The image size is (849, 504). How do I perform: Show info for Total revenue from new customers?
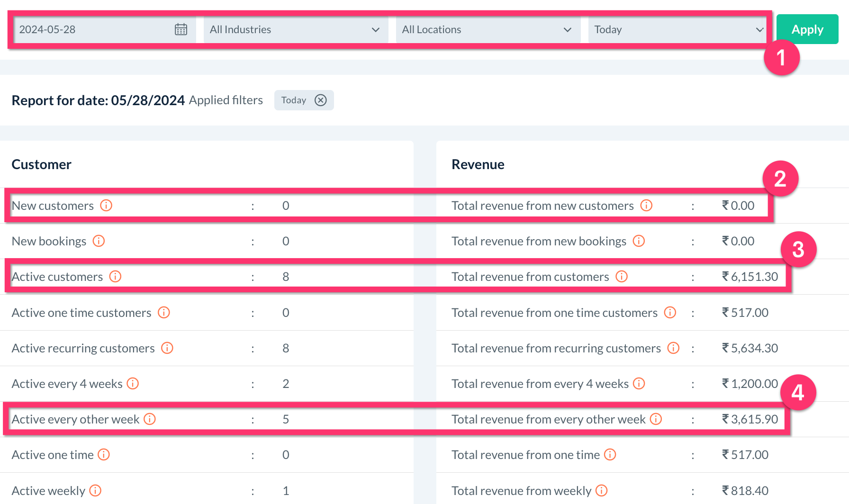[x=646, y=205]
